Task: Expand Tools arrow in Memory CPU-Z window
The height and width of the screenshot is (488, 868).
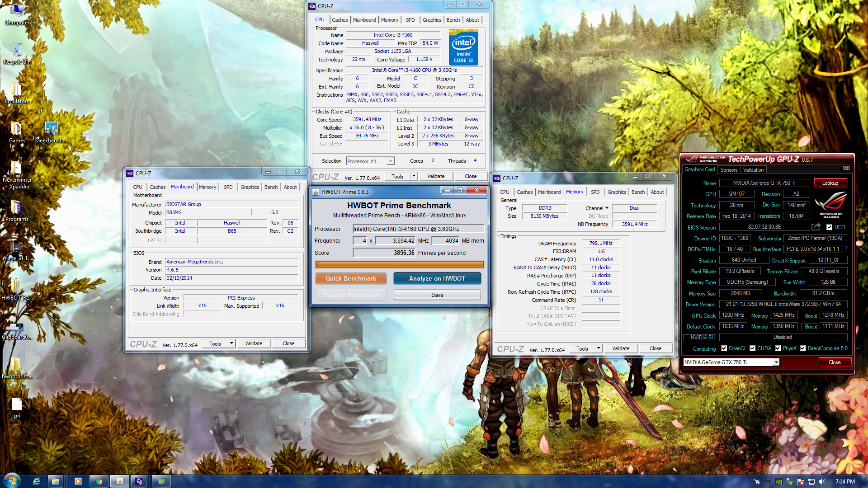Action: point(599,348)
